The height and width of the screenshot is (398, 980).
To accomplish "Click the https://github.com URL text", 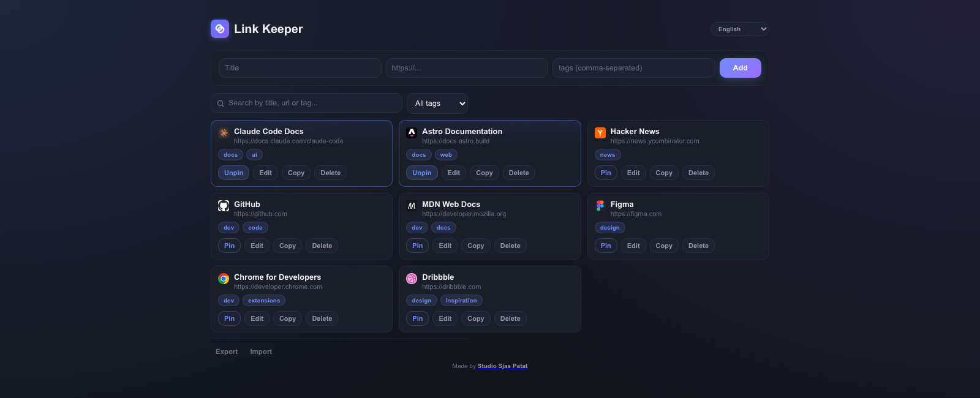I will tap(260, 214).
